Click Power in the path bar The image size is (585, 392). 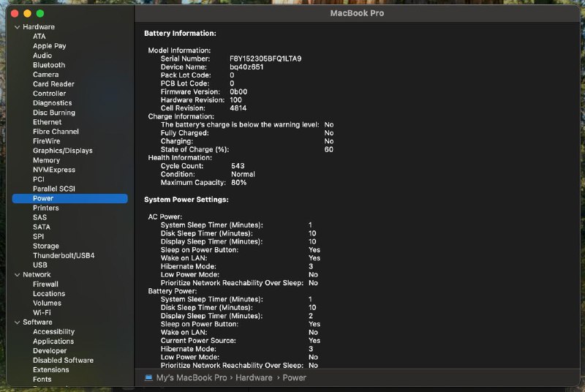click(x=295, y=378)
